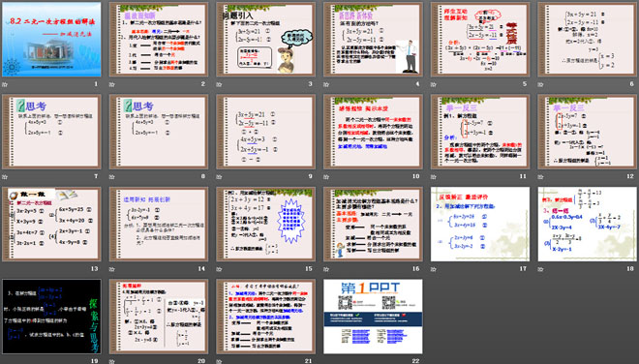Choose the white slide 17 thumbnail

[x=480, y=225]
